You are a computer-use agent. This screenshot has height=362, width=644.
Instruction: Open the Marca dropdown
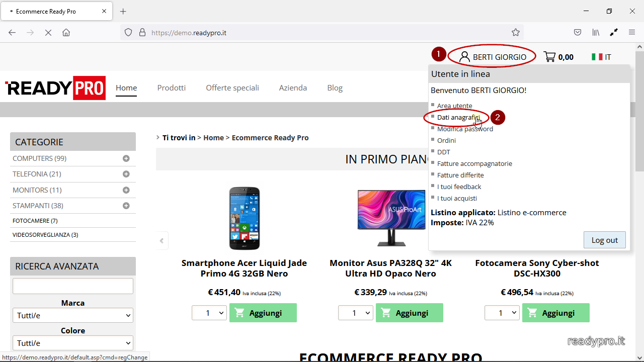pos(73,315)
